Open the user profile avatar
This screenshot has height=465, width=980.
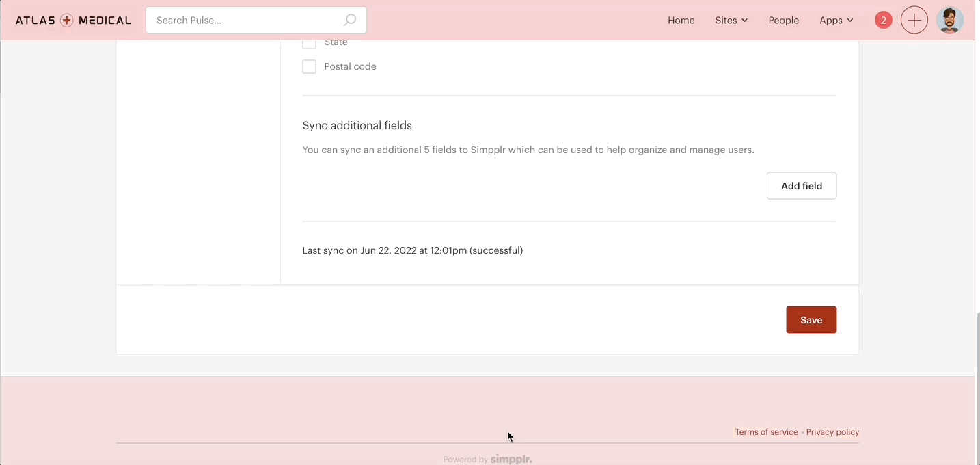950,21
